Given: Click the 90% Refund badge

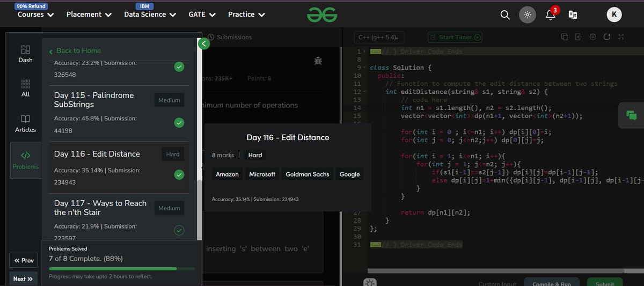Looking at the screenshot, I should tap(31, 6).
